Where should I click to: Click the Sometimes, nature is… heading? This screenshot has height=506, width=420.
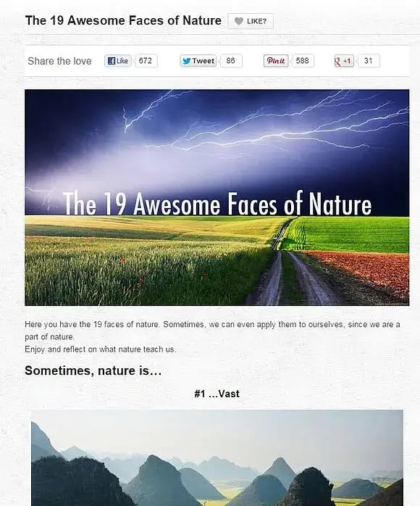pos(93,370)
